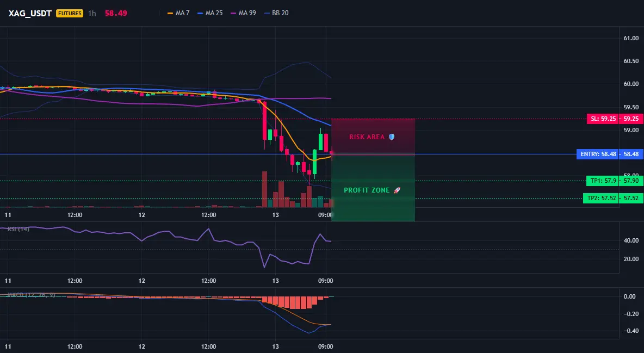Click the ENTRY: 58.48 label
Viewport: 644px width, 353px height.
click(x=598, y=154)
